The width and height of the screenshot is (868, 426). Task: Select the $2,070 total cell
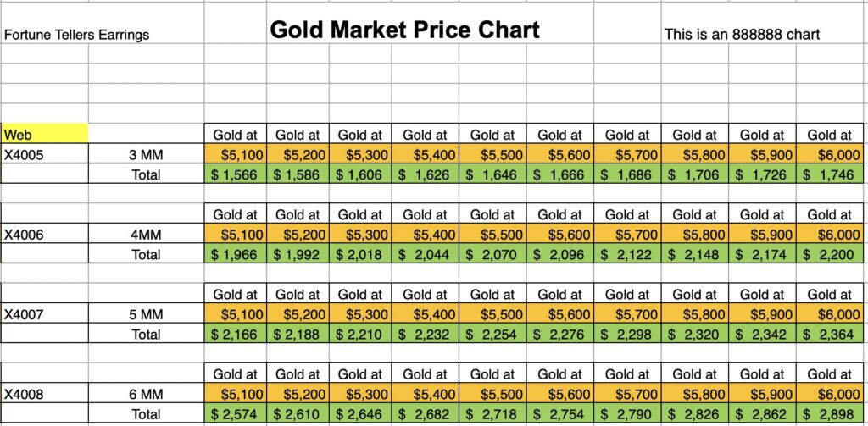[x=492, y=255]
